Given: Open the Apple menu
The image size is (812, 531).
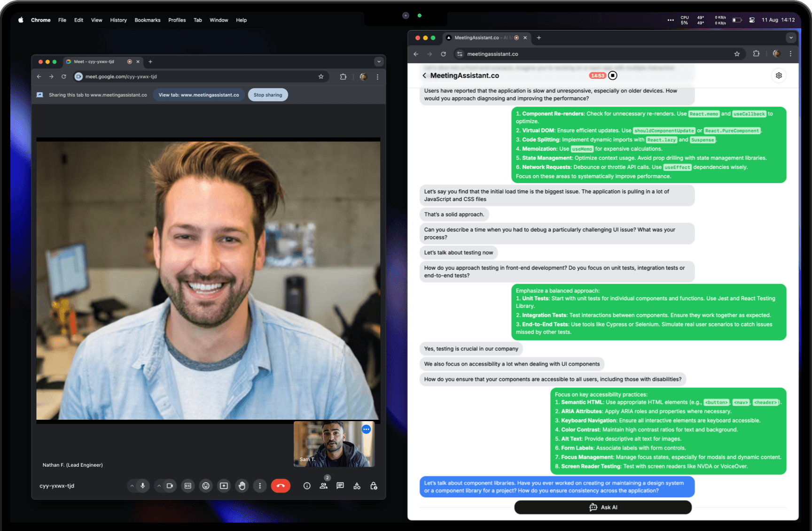Looking at the screenshot, I should pyautogui.click(x=21, y=20).
